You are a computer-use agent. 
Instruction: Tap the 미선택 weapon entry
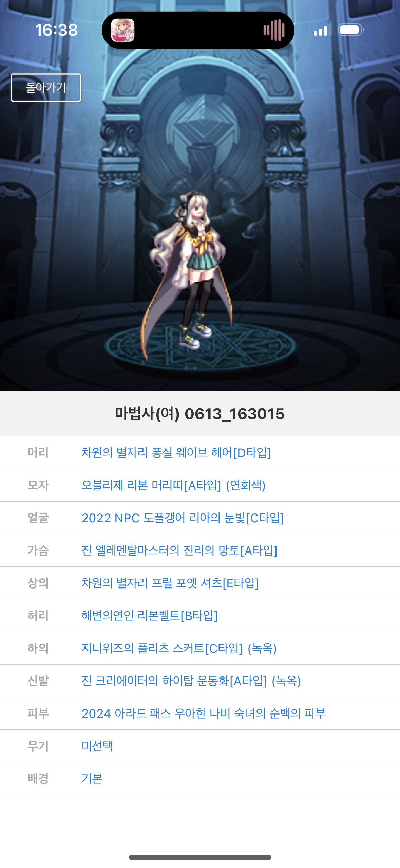click(x=97, y=746)
